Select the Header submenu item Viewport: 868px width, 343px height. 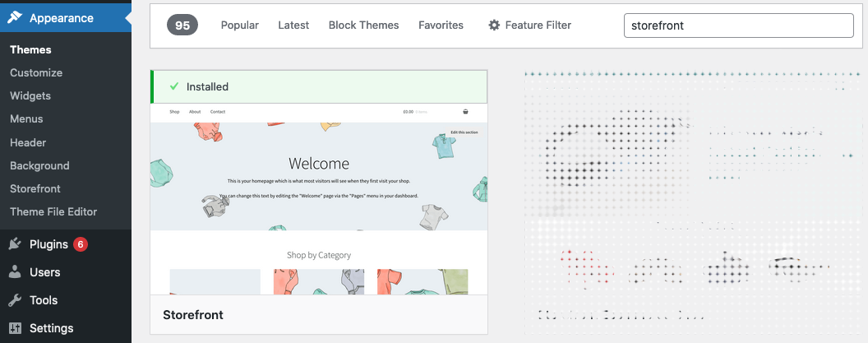tap(28, 142)
